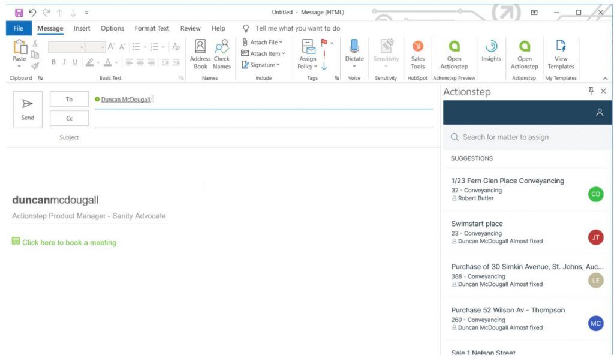Select the 1/23 Fern Glen Place Conveyancing suggestion
This screenshot has width=614, height=364.
point(527,189)
